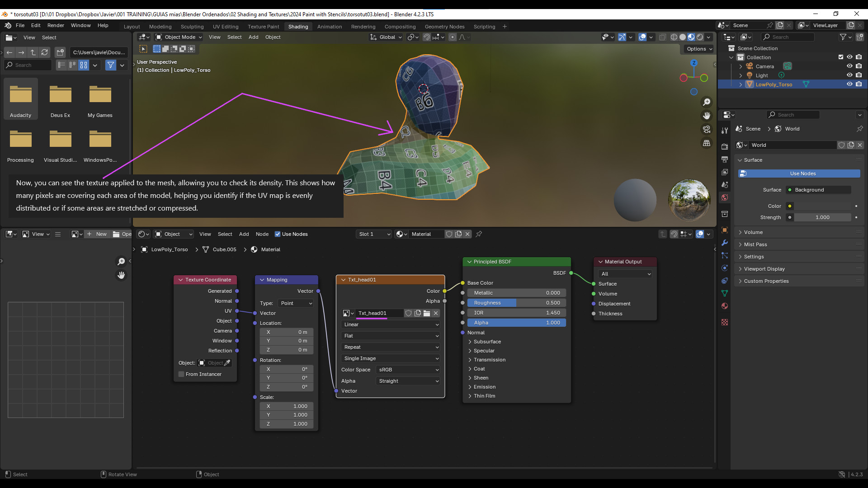Toggle the Use Nodes checkbox in node editor
This screenshot has height=488, width=868.
click(x=278, y=234)
